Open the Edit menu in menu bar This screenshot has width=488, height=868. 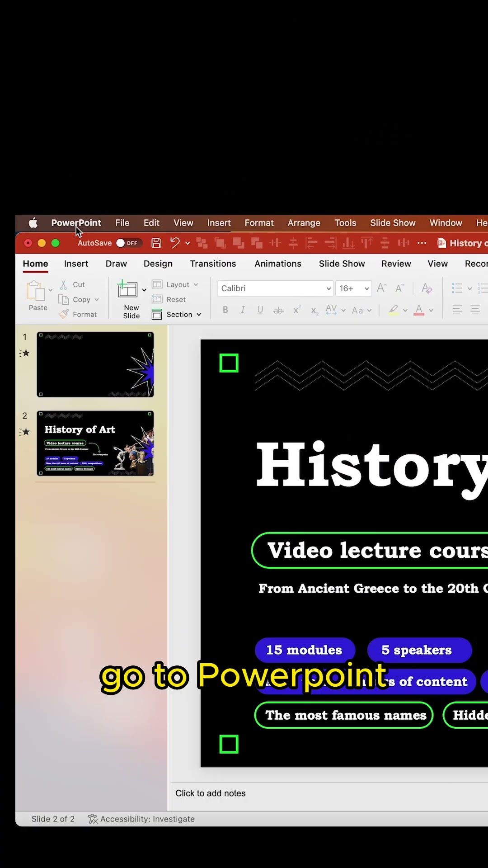tap(151, 223)
